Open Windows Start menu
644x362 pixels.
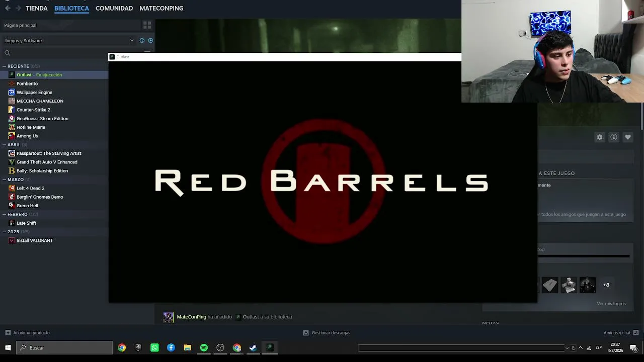(8, 347)
